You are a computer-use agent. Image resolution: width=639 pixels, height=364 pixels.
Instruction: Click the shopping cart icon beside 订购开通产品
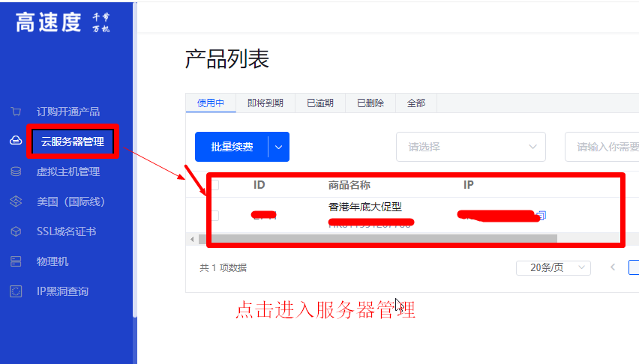click(16, 112)
